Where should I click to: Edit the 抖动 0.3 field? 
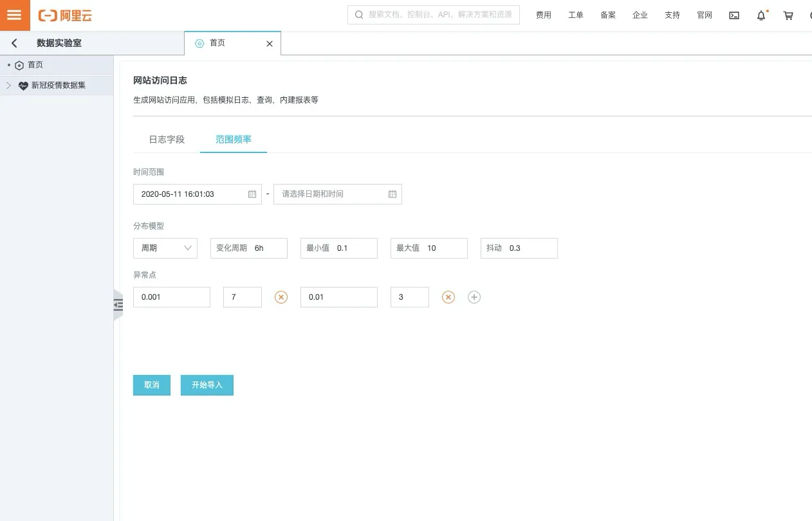coord(519,248)
